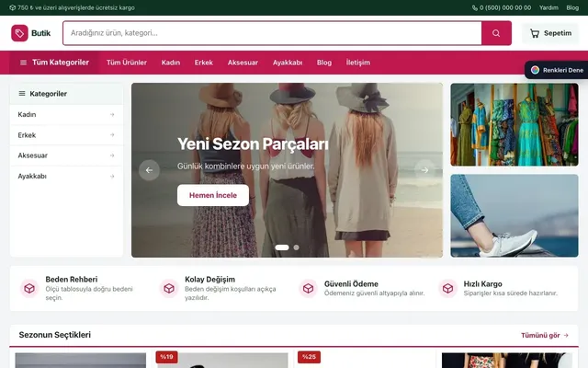Screen dimensions: 588x368
Task: Click the Hızlı Kargo box icon
Action: click(447, 288)
